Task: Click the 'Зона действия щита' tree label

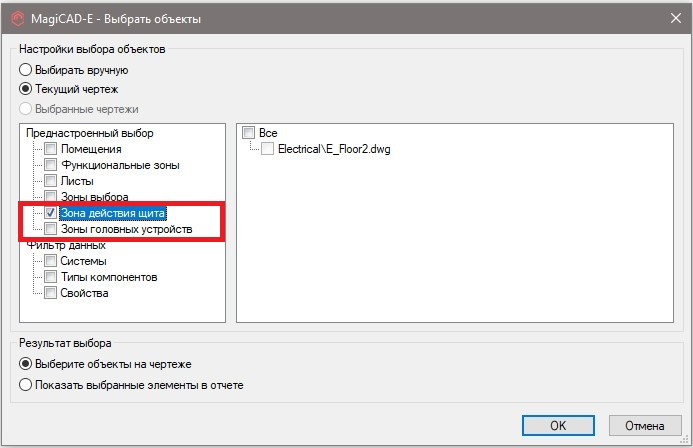Action: tap(113, 213)
